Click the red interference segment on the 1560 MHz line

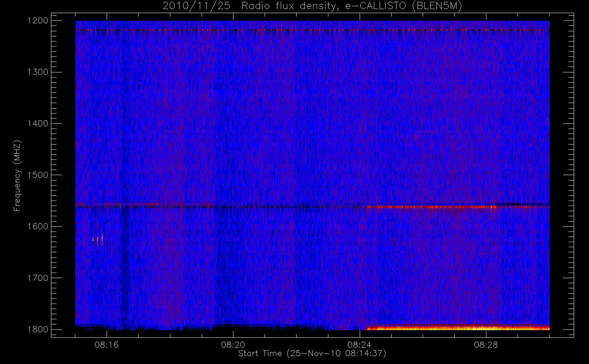pyautogui.click(x=433, y=207)
